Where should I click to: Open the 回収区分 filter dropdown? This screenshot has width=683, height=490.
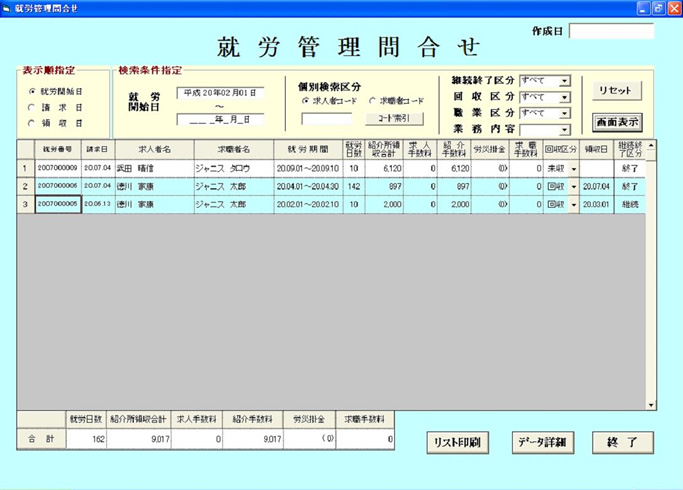coord(564,97)
